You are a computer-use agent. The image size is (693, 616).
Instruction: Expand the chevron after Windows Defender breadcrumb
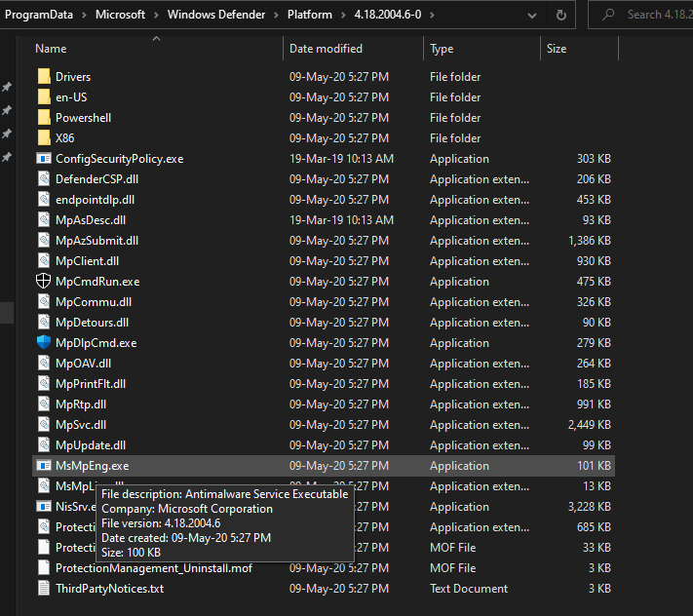point(276,15)
